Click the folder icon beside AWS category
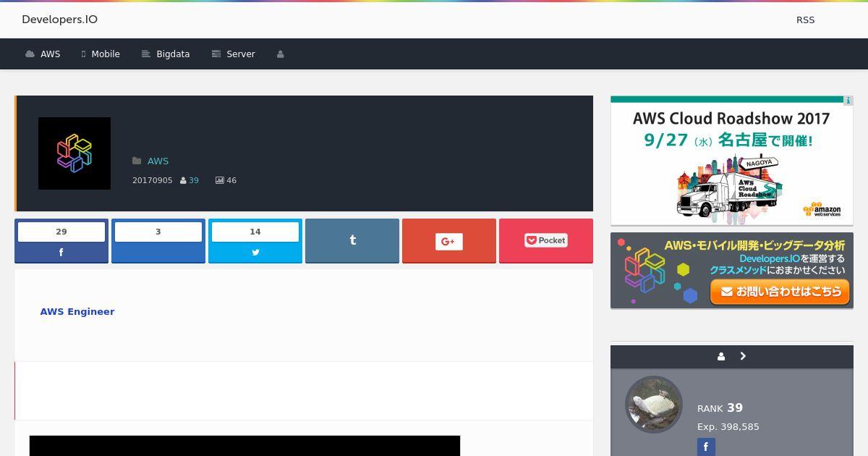Screen dimensions: 868x456 (137, 161)
